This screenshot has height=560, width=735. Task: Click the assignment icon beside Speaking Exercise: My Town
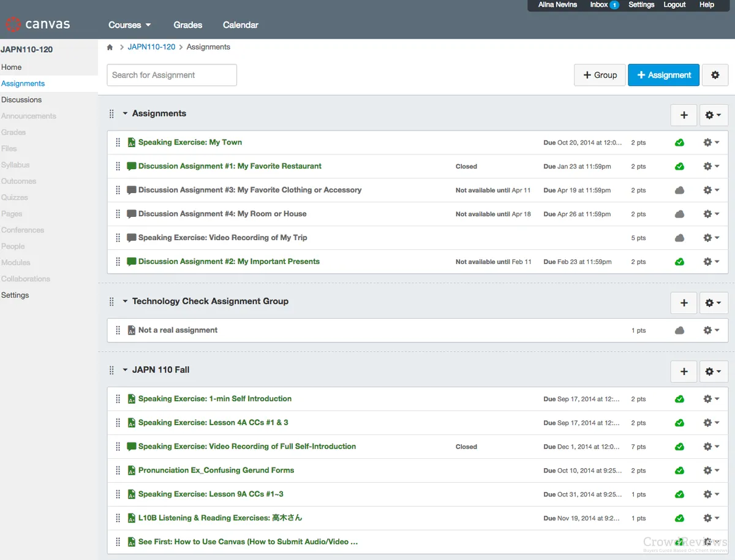tap(131, 142)
